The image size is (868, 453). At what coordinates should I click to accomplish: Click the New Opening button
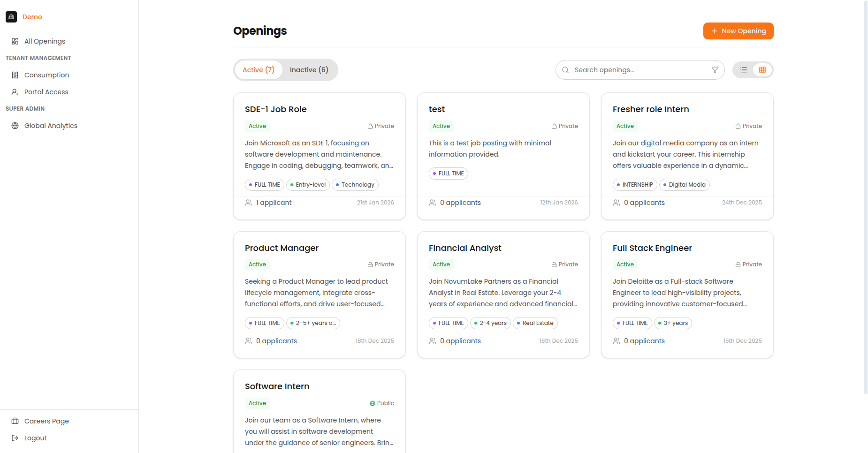[x=738, y=30]
